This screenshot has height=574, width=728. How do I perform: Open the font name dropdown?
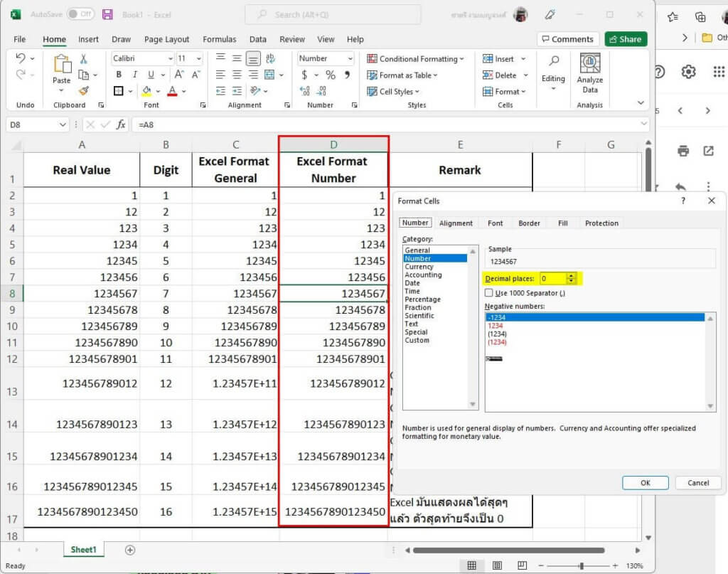point(171,58)
